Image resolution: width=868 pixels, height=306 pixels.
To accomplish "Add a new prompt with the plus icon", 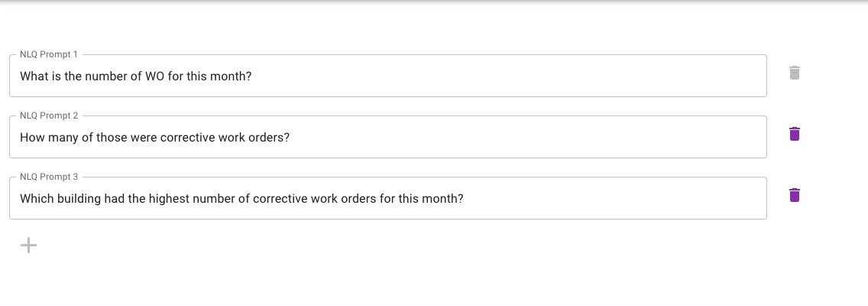I will click(x=28, y=245).
